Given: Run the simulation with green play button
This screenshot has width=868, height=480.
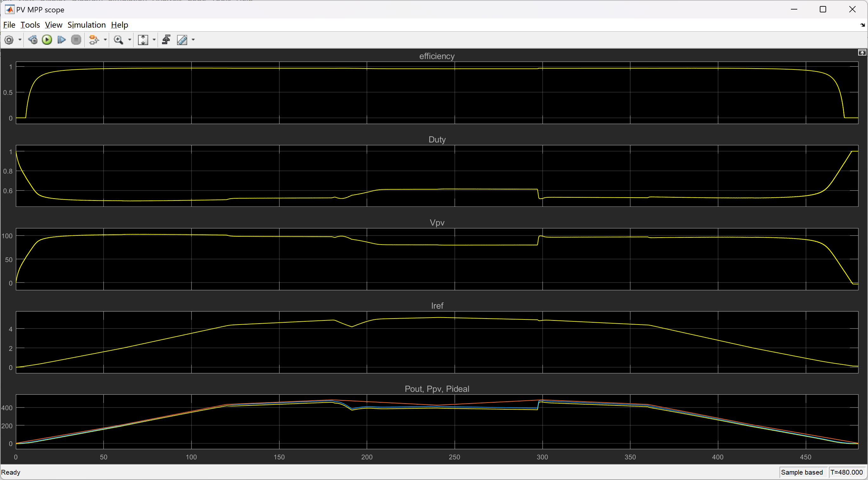Looking at the screenshot, I should [47, 40].
